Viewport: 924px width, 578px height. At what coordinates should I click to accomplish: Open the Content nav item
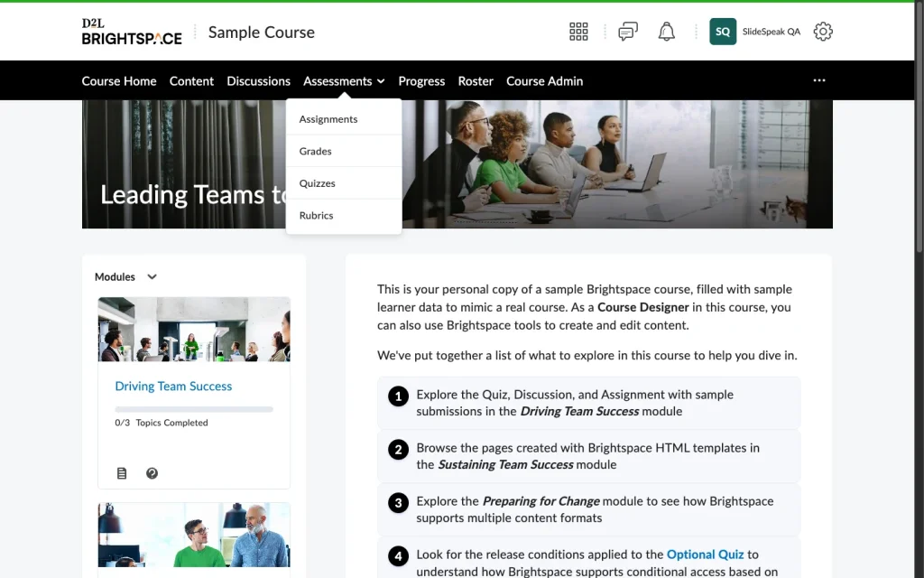point(191,80)
